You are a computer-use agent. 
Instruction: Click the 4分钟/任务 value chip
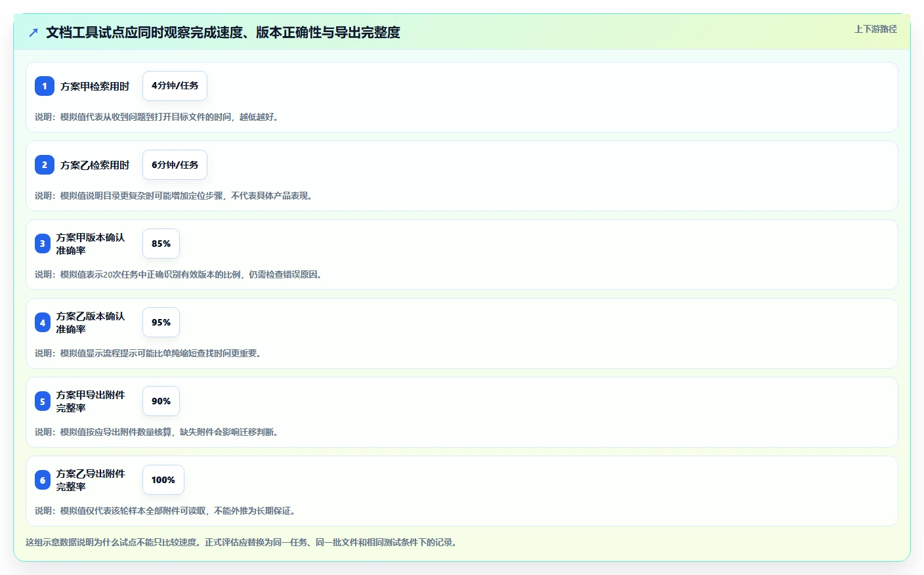pyautogui.click(x=175, y=86)
